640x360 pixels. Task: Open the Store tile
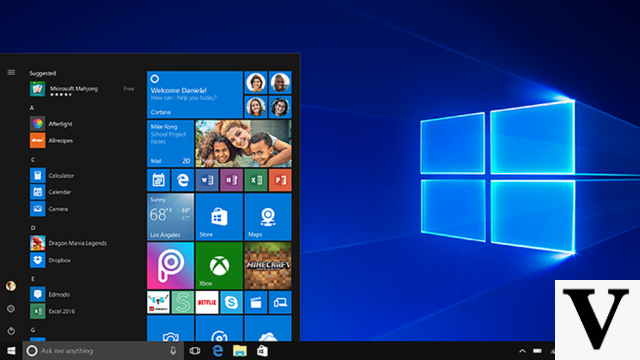pos(219,217)
